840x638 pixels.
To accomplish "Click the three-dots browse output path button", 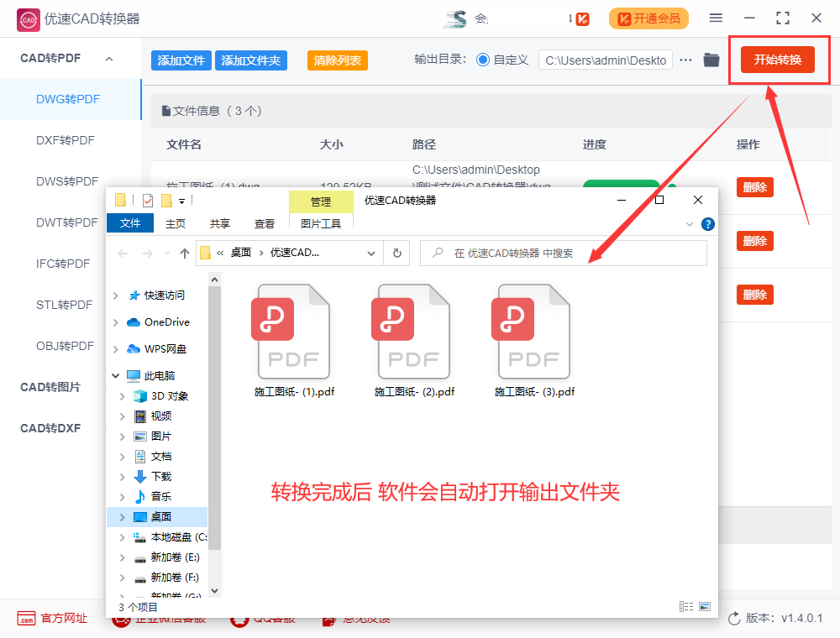I will point(685,60).
